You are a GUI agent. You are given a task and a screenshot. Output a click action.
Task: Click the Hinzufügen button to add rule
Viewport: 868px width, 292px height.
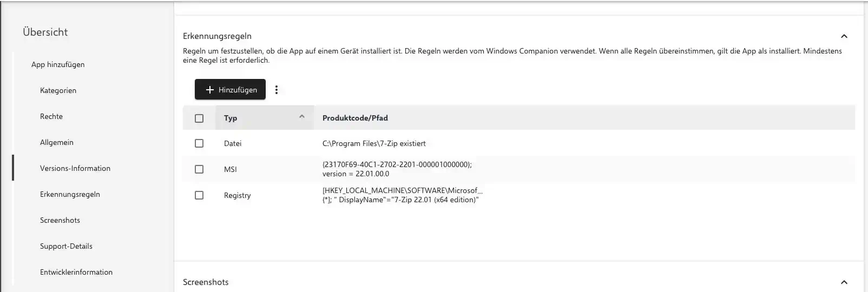(x=230, y=90)
